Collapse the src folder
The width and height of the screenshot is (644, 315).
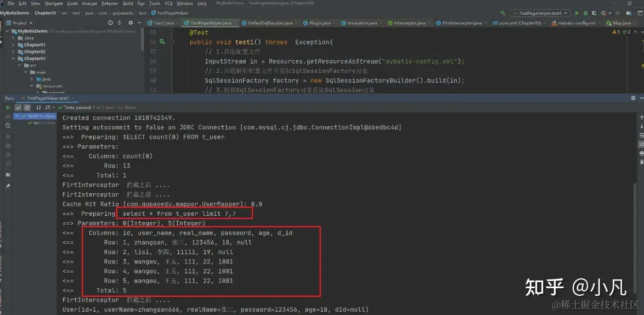(x=19, y=65)
